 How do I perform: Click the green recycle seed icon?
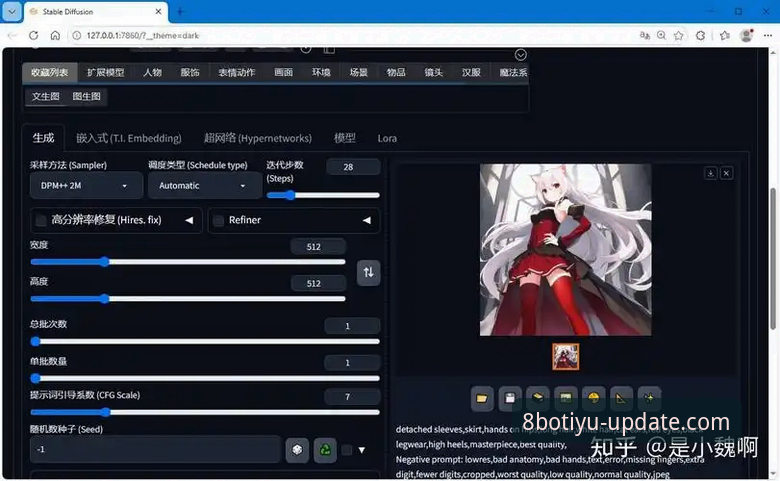[x=325, y=450]
